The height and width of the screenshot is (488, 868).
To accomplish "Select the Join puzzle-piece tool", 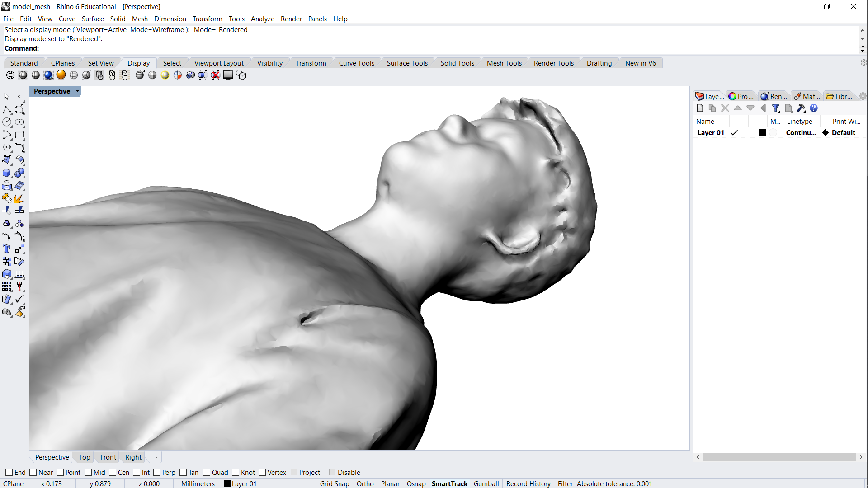I will click(7, 198).
